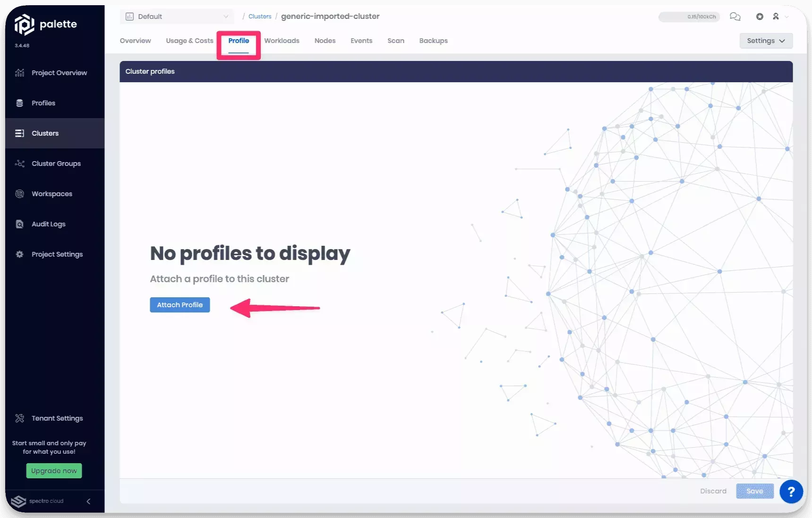Screen dimensions: 812x518
Task: Open Project Settings via the gear icon
Action: click(19, 254)
